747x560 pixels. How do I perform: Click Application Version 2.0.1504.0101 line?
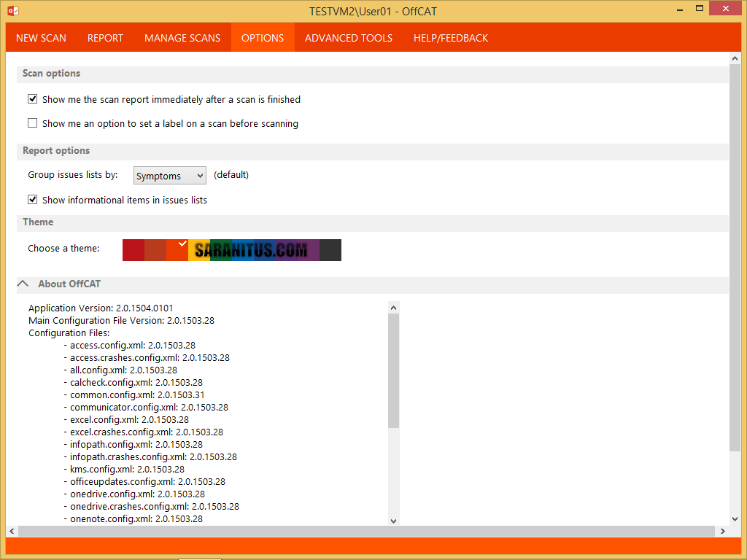click(x=101, y=308)
